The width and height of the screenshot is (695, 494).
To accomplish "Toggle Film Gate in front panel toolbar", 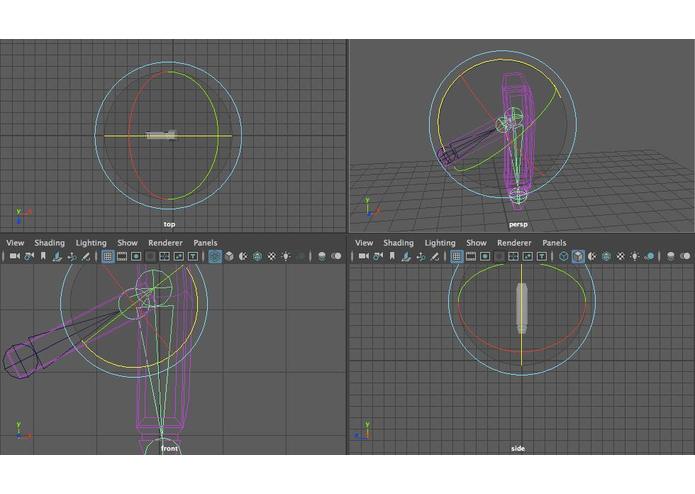I will pyautogui.click(x=121, y=256).
